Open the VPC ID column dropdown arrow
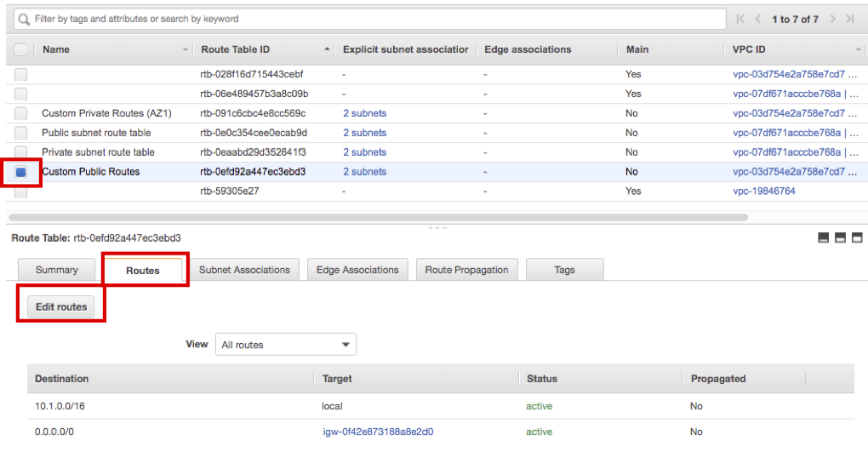 [x=858, y=49]
